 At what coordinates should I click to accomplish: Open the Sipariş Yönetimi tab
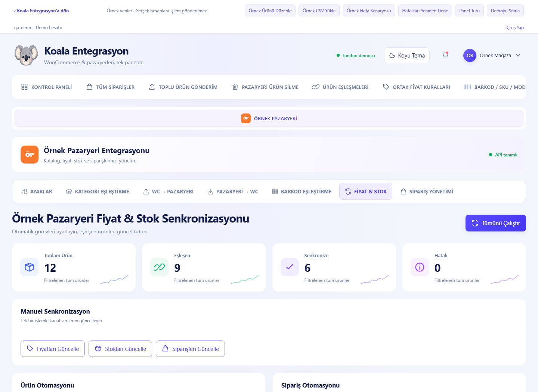[427, 192]
